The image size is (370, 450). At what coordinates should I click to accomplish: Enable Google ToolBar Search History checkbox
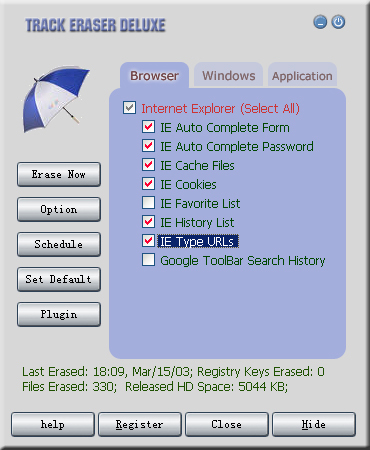[x=148, y=260]
